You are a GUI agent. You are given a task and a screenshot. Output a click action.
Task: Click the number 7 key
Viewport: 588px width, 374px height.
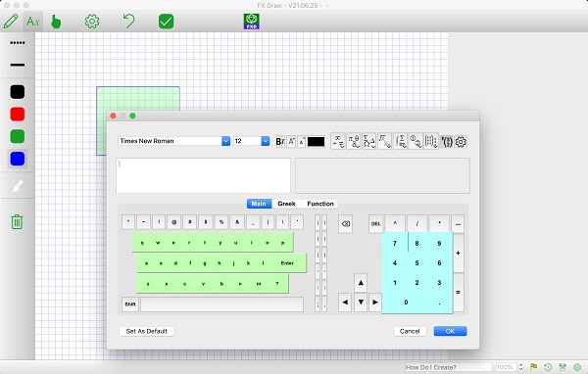click(x=395, y=243)
